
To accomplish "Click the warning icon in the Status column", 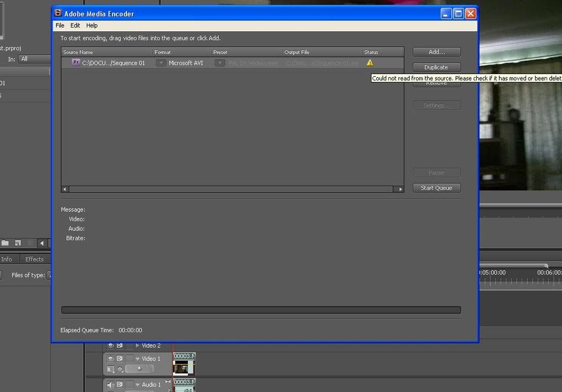I will 370,63.
